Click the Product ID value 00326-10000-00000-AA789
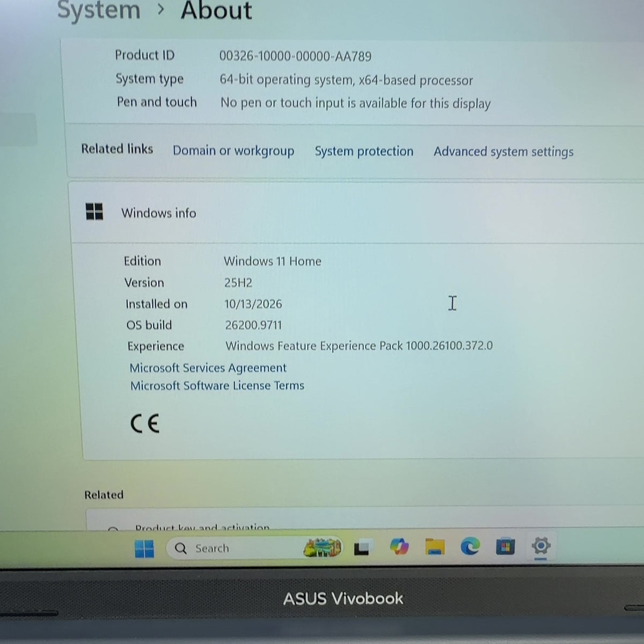644x644 pixels. click(x=295, y=56)
